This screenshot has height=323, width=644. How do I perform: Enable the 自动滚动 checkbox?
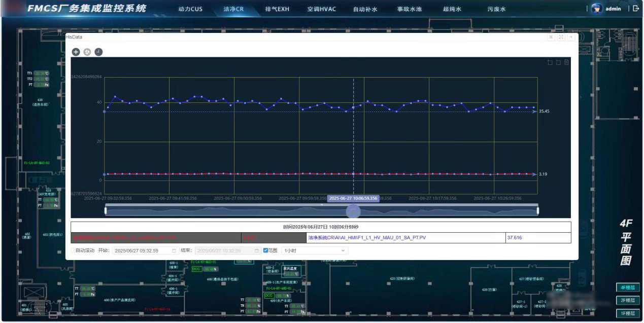(x=73, y=250)
